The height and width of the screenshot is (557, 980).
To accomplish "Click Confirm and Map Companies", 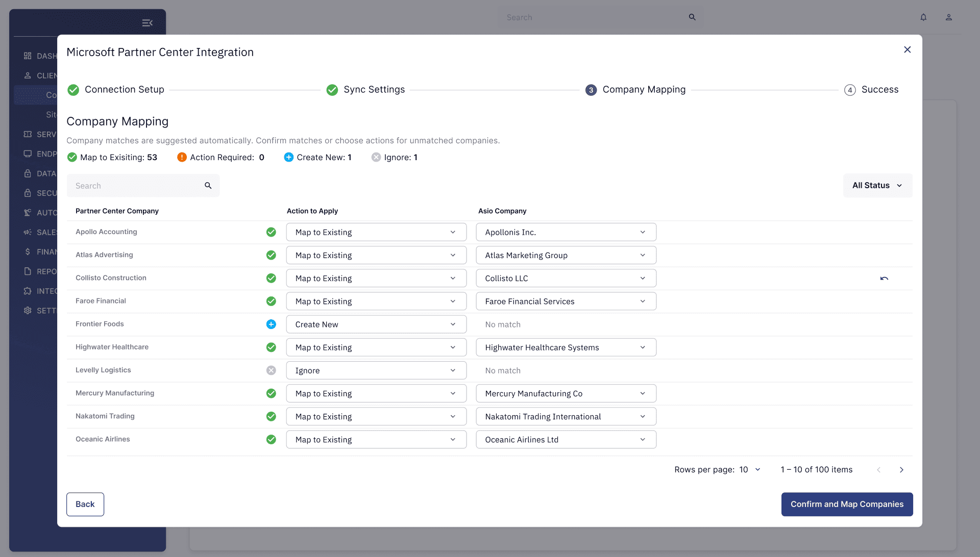I will coord(847,504).
